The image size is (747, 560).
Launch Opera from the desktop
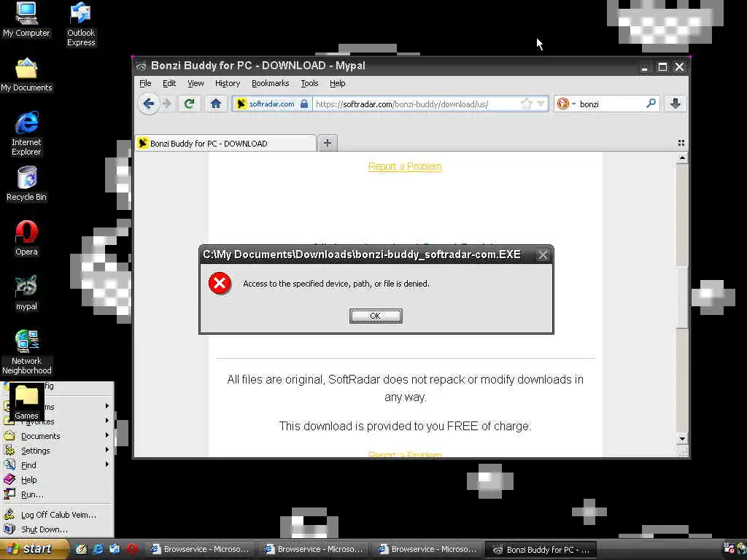coord(26,238)
